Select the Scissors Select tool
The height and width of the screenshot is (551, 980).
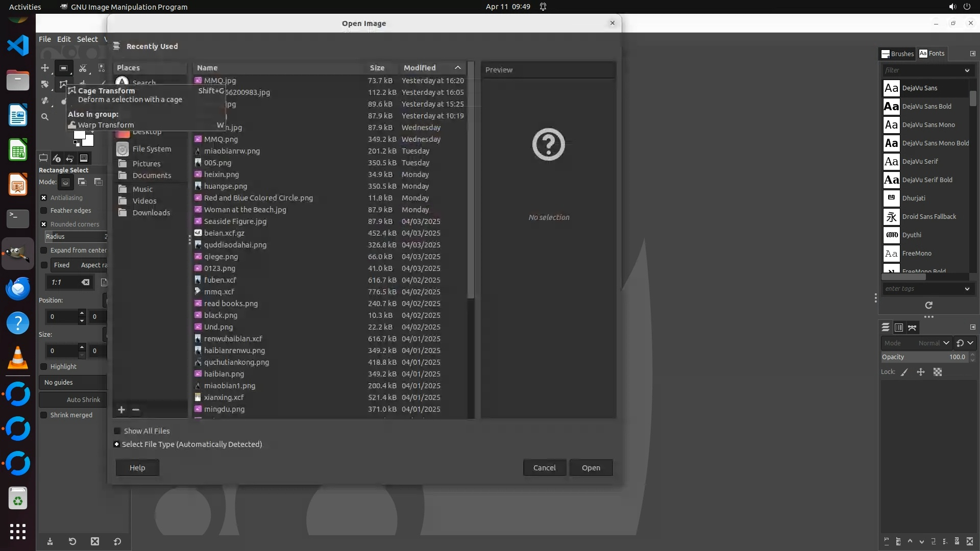[x=83, y=68]
